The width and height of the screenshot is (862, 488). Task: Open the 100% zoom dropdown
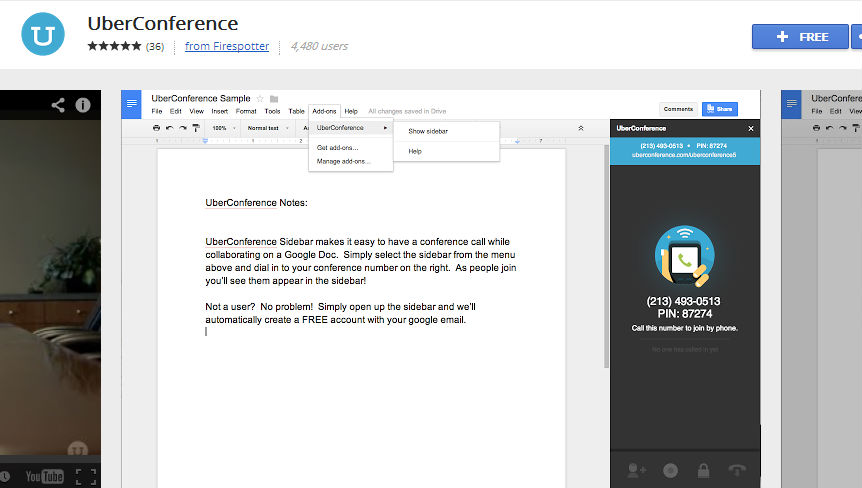(x=224, y=128)
